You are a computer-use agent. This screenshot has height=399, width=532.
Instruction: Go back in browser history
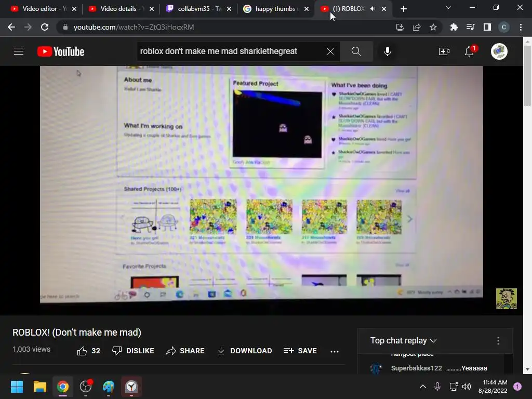[11, 27]
